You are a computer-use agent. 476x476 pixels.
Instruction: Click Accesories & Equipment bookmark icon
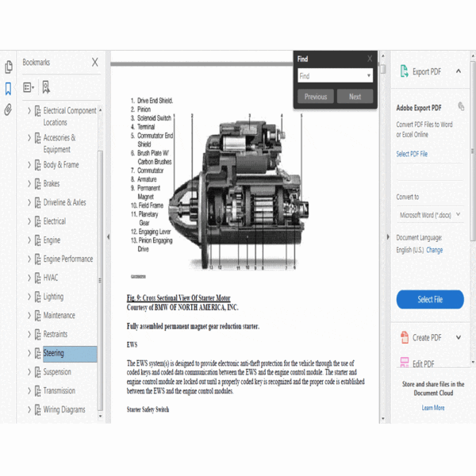tap(37, 138)
